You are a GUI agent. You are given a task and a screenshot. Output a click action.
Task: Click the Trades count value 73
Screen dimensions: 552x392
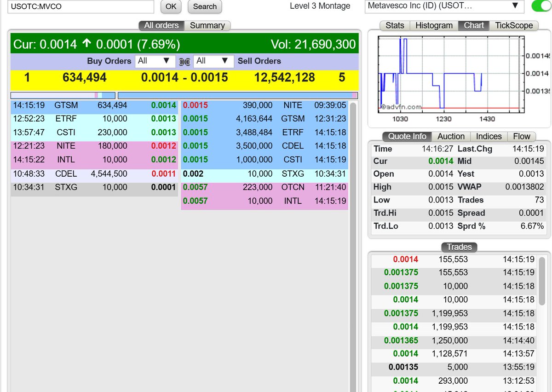[x=540, y=200]
